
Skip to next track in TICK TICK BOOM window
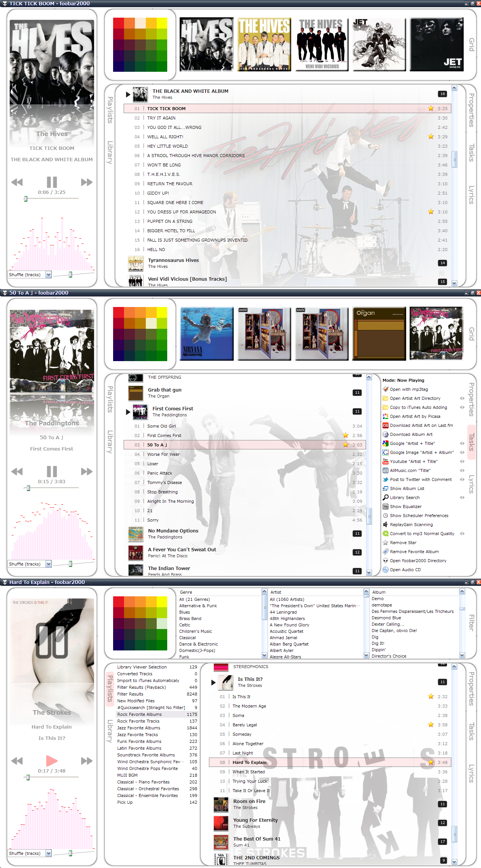[86, 182]
